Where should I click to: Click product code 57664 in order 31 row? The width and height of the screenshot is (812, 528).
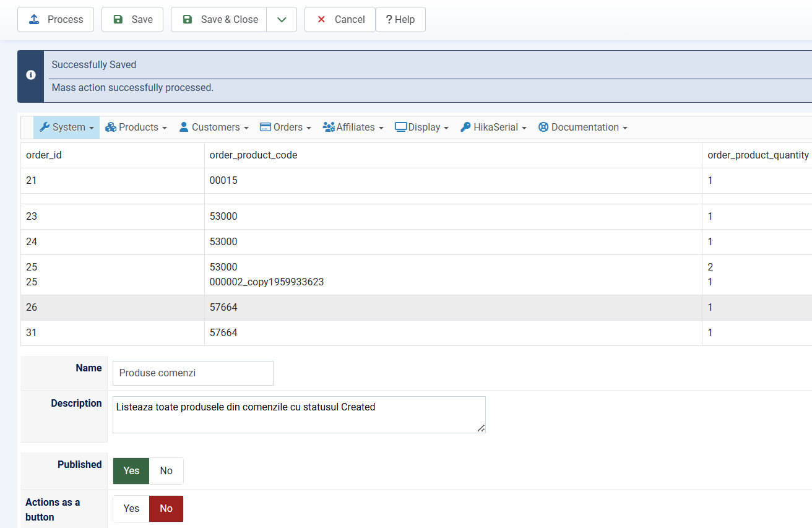453,333
